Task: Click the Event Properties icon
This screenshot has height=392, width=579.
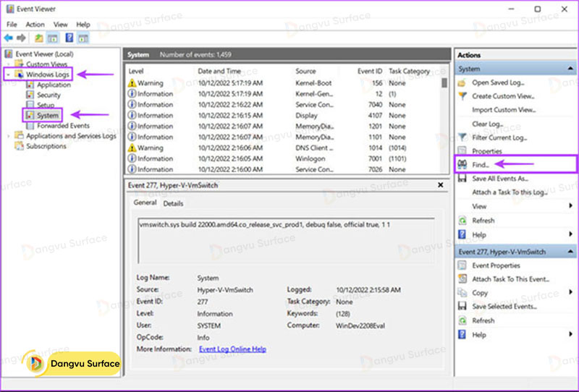Action: [x=462, y=265]
